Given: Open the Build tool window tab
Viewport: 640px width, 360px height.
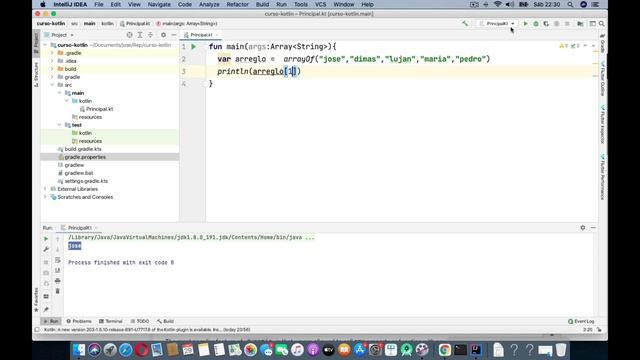Looking at the screenshot, I should click(165, 322).
